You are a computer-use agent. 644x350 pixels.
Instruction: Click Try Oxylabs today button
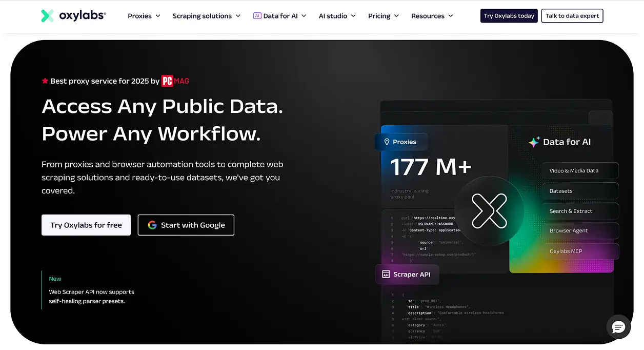coord(509,16)
